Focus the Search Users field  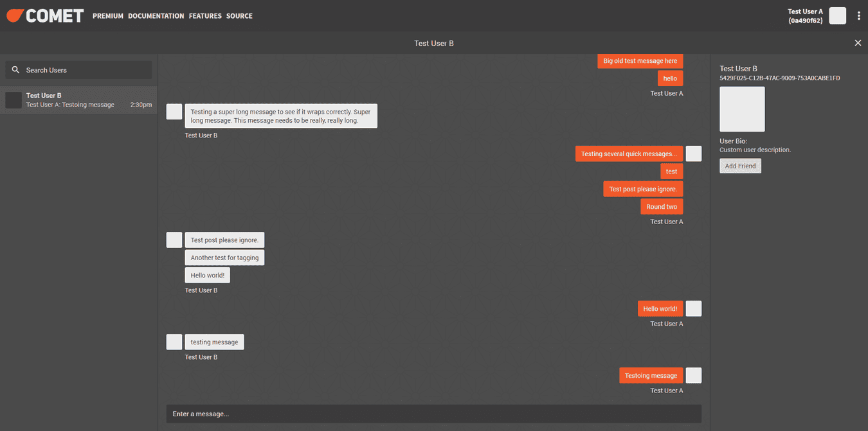[x=78, y=70]
